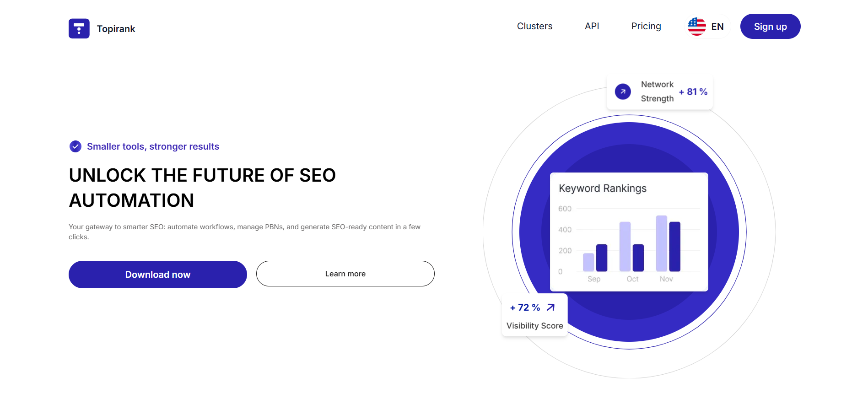Open the Pricing page
The width and height of the screenshot is (868, 415).
click(646, 26)
